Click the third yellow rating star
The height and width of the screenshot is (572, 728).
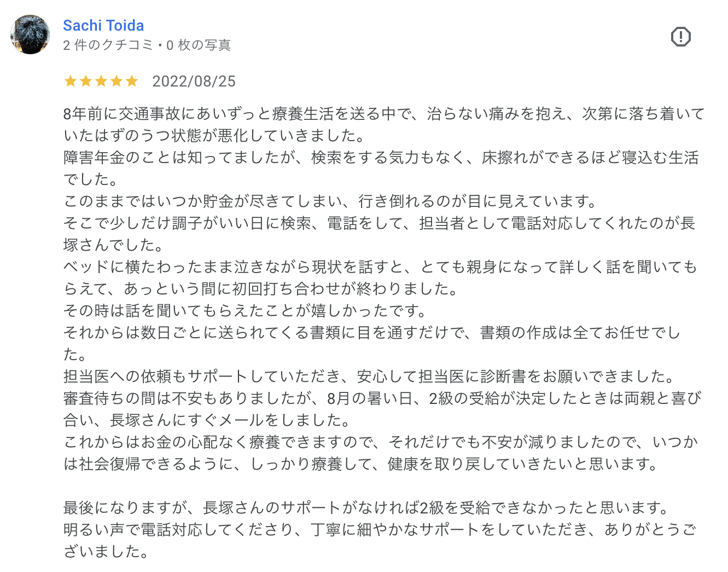point(101,82)
